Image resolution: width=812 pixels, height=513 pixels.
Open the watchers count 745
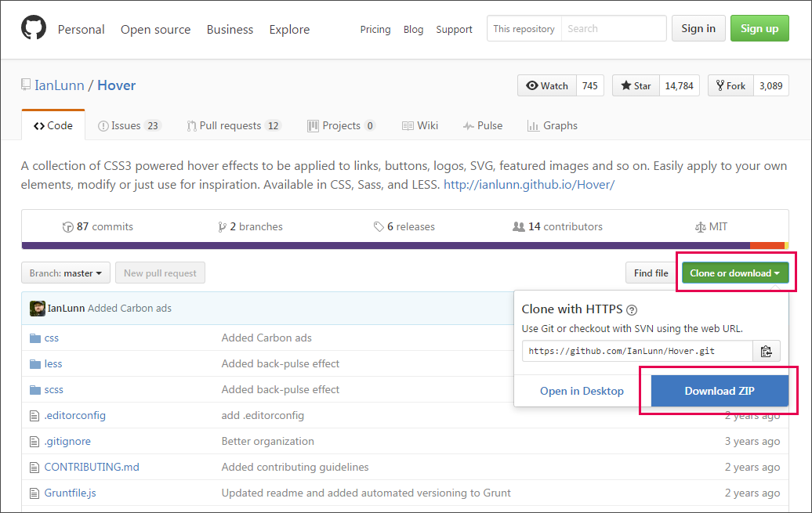click(x=590, y=86)
